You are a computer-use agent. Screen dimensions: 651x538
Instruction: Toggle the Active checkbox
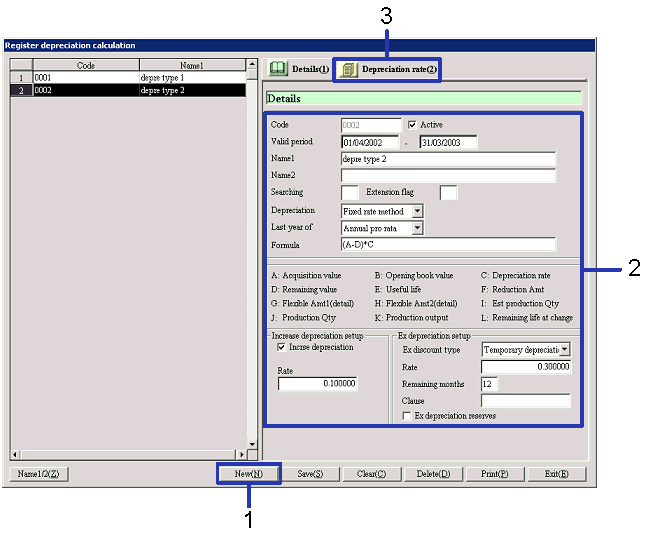411,125
